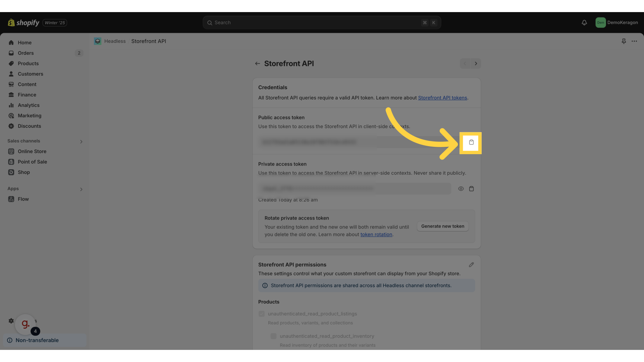
Task: Click the Winter '25 edition badge
Action: 55,23
